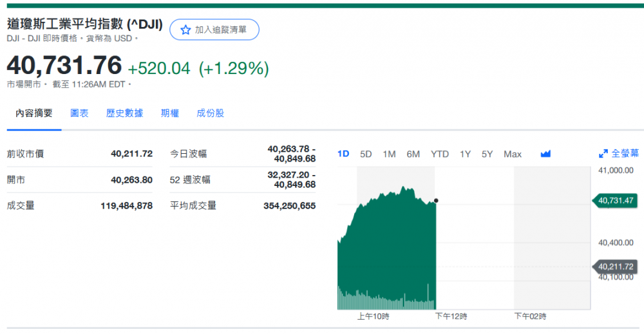This screenshot has height=334, width=644.
Task: Show the Max chart range
Action: click(513, 154)
